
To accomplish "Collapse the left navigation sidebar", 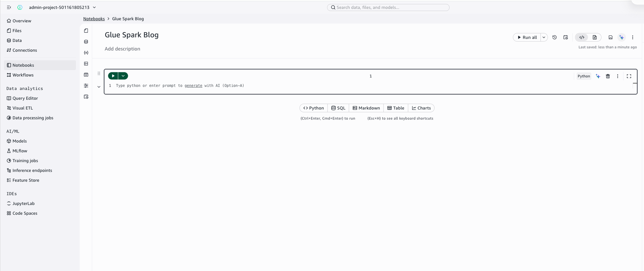I will [9, 7].
